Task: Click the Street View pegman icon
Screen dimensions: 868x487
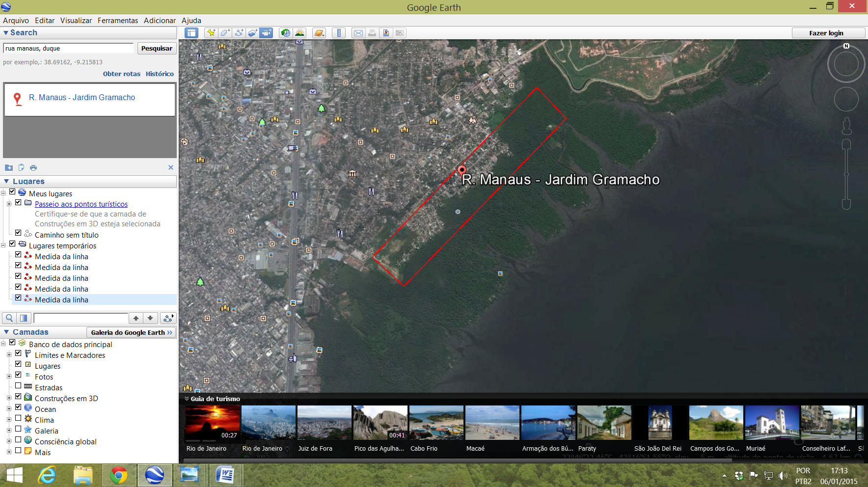Action: [846, 126]
